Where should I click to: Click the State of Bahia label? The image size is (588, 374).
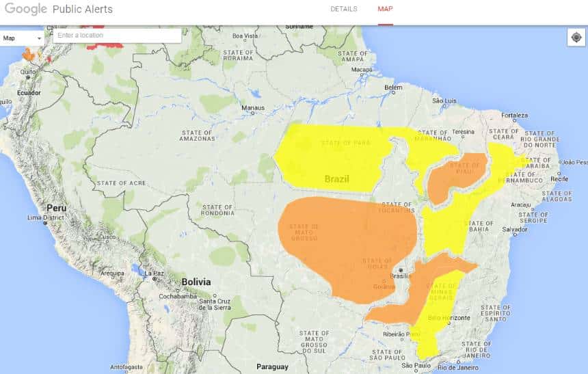click(479, 226)
